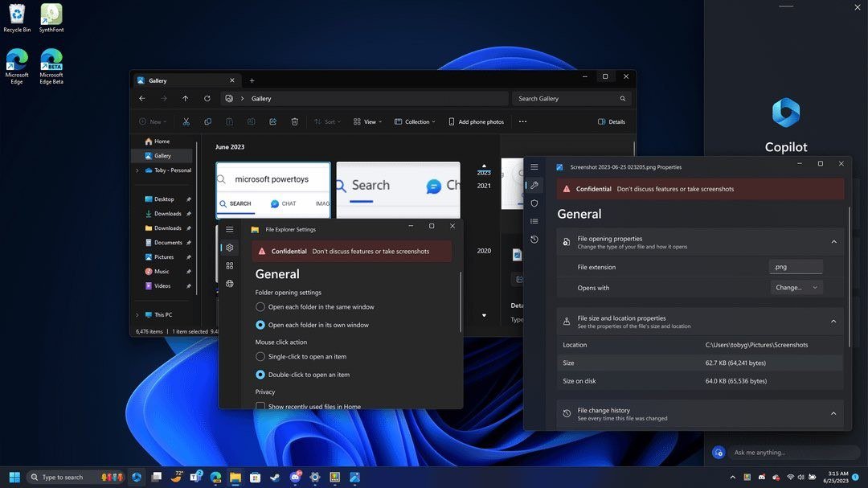Click the volume icon in system tray
The height and width of the screenshot is (488, 868).
pos(801,477)
